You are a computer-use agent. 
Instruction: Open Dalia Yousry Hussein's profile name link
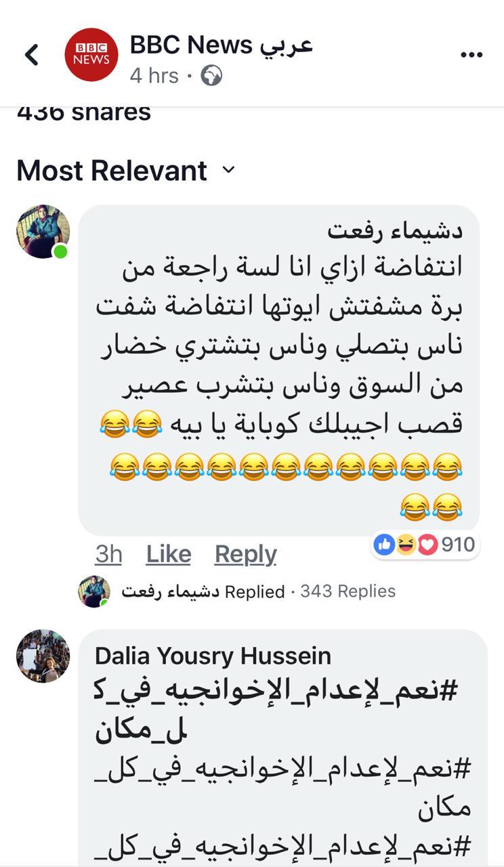click(x=213, y=656)
